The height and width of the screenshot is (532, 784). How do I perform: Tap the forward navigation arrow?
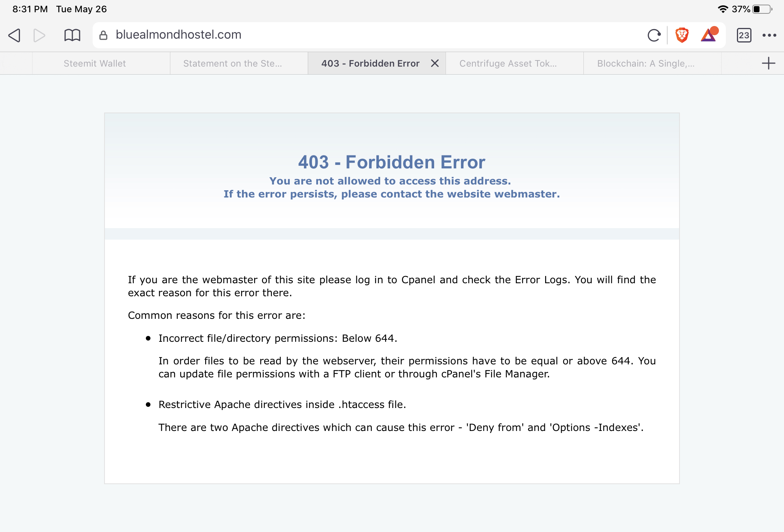(x=39, y=35)
